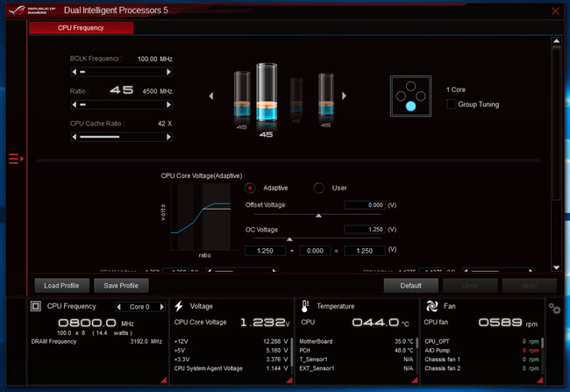570x392 pixels.
Task: Click the greyed Apply button
Action: tap(530, 286)
